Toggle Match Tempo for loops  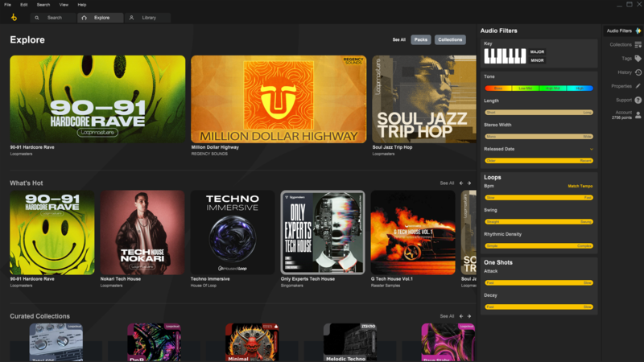tap(580, 186)
